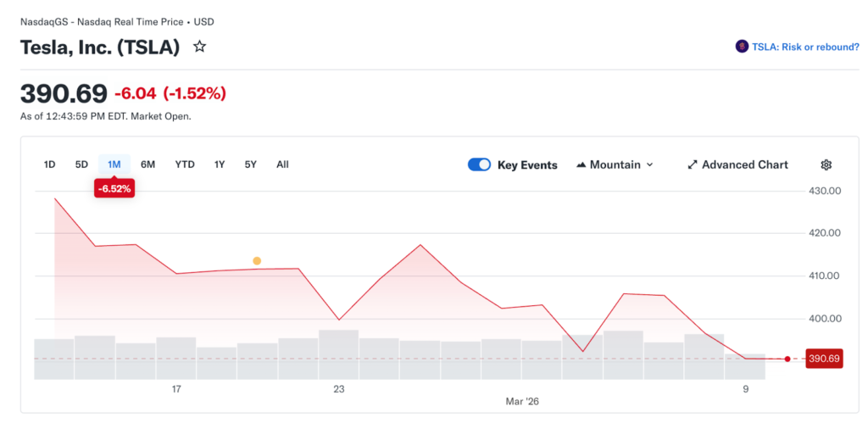
Task: Toggle the Key Events switch off
Action: 479,164
